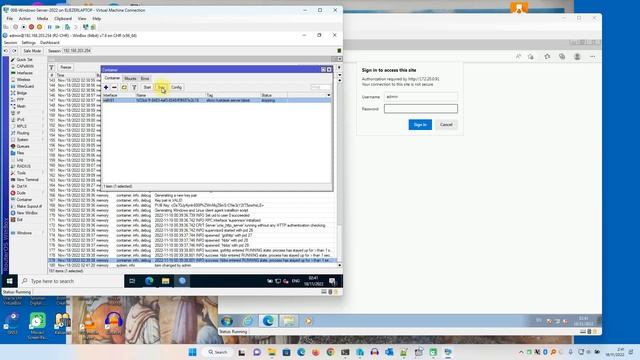
Task: Open Log in the WinBox sidebar
Action: coord(20,160)
